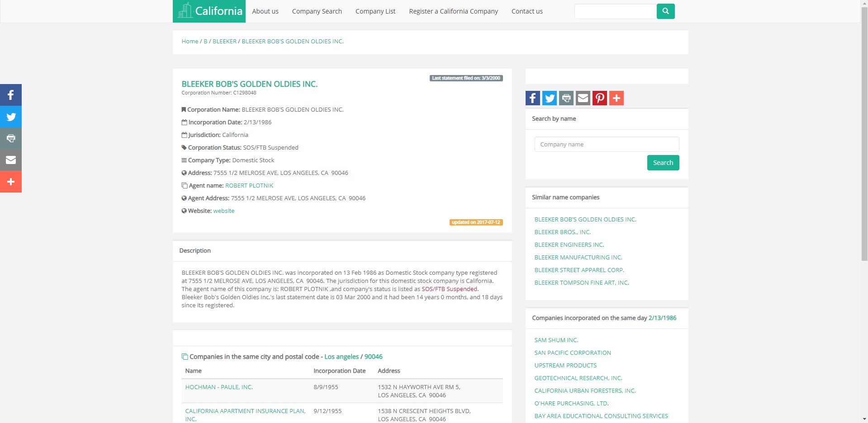This screenshot has height=423, width=868.
Task: Click the company title heading link
Action: pyautogui.click(x=249, y=84)
